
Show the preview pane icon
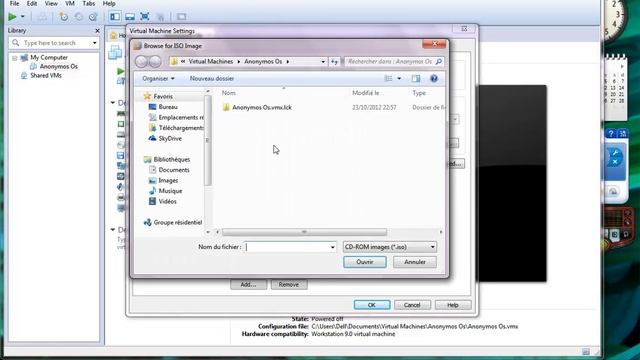pyautogui.click(x=416, y=78)
